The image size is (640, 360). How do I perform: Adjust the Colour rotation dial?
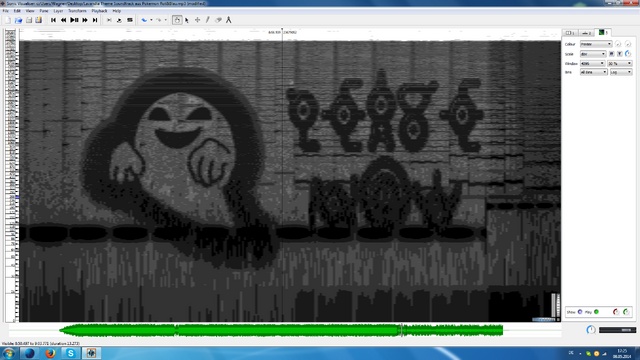pos(628,44)
